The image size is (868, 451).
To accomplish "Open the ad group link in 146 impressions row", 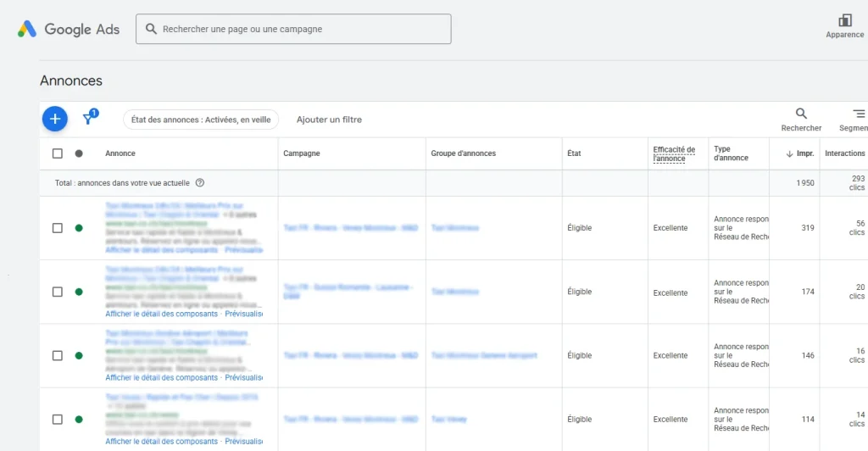I will [484, 355].
